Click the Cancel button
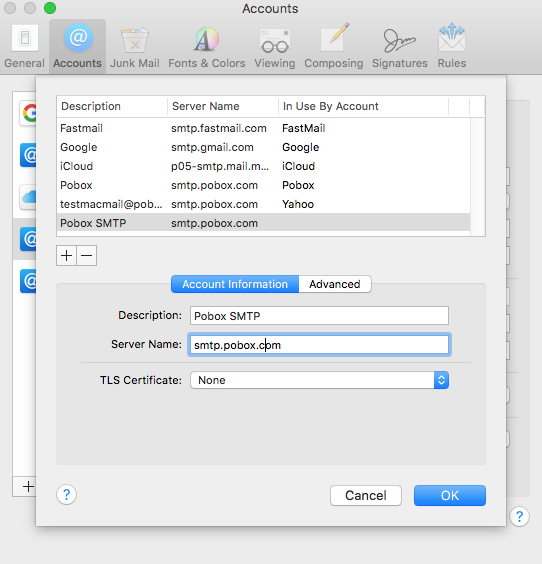This screenshot has width=542, height=564. pyautogui.click(x=366, y=495)
